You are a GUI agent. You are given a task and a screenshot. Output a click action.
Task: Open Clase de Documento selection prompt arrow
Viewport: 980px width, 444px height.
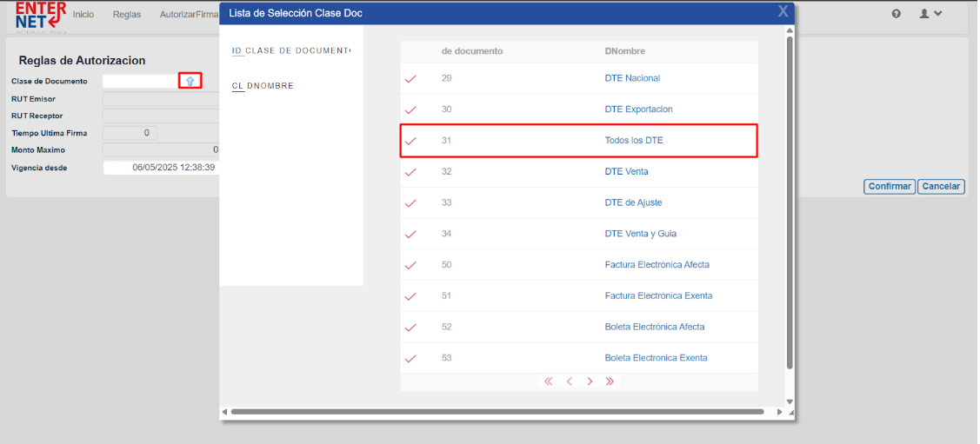(190, 81)
